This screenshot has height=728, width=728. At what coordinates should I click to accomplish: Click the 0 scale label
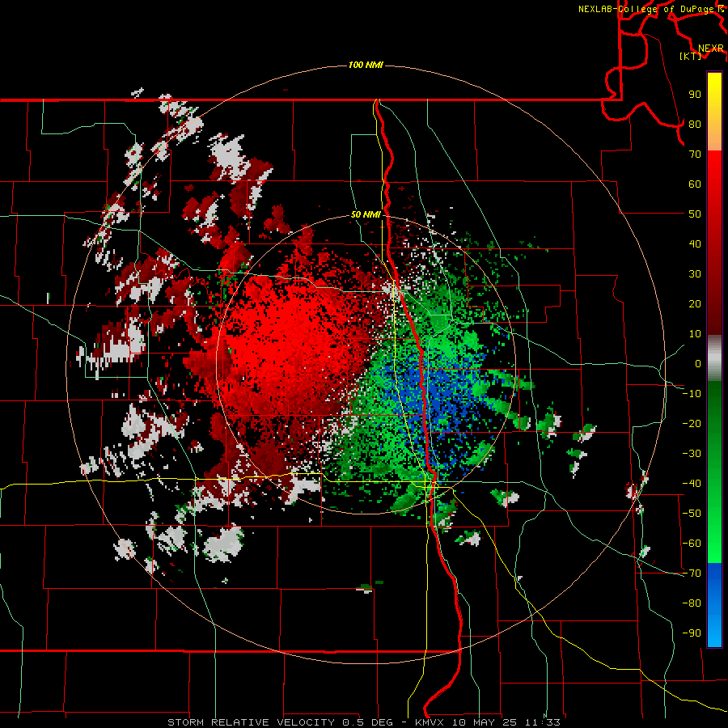pos(698,364)
